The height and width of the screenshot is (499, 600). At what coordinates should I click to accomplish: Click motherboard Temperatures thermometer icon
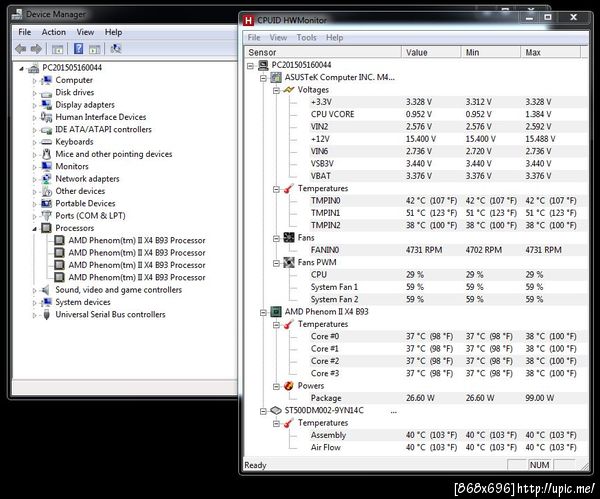289,188
